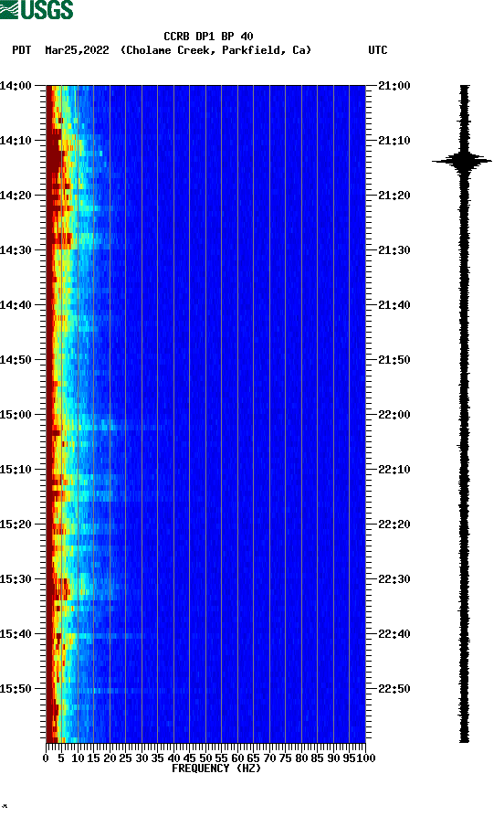Click the 22:40 UTC time label
The image size is (504, 816).
(x=394, y=634)
